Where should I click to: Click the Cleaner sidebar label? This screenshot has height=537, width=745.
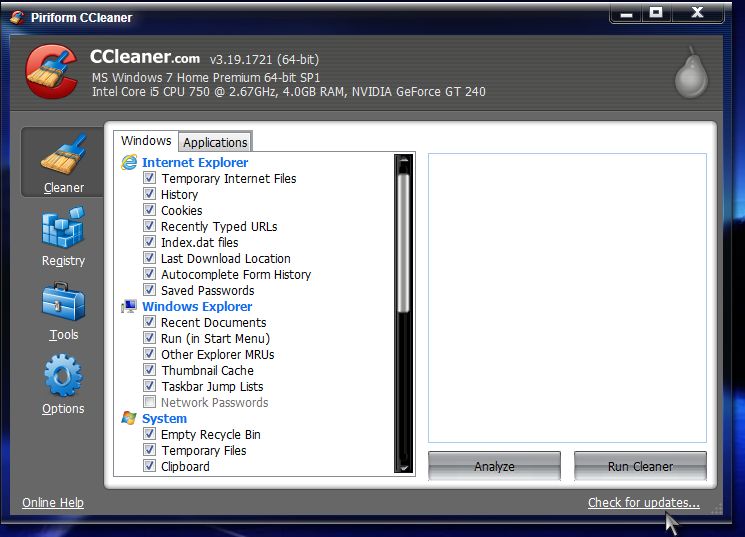(64, 188)
